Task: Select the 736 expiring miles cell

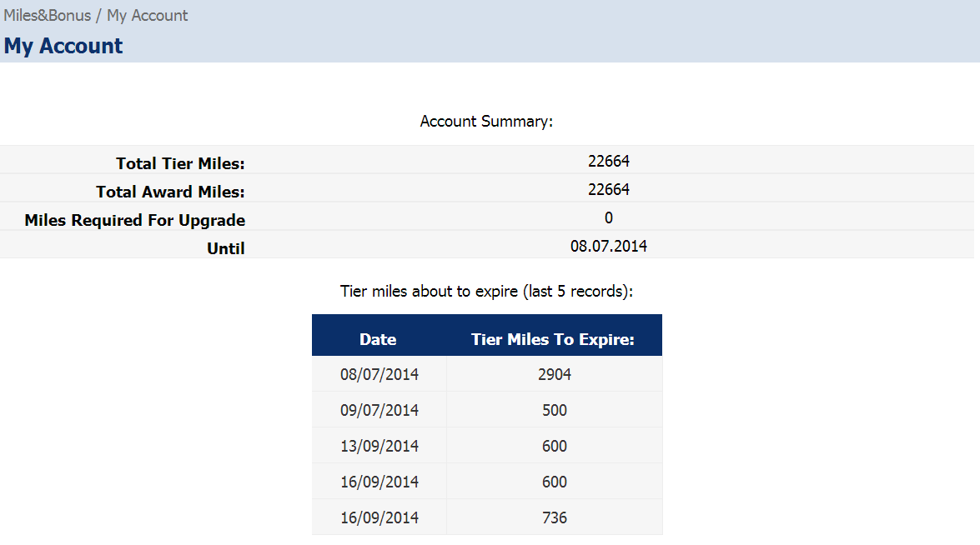Action: tap(554, 518)
